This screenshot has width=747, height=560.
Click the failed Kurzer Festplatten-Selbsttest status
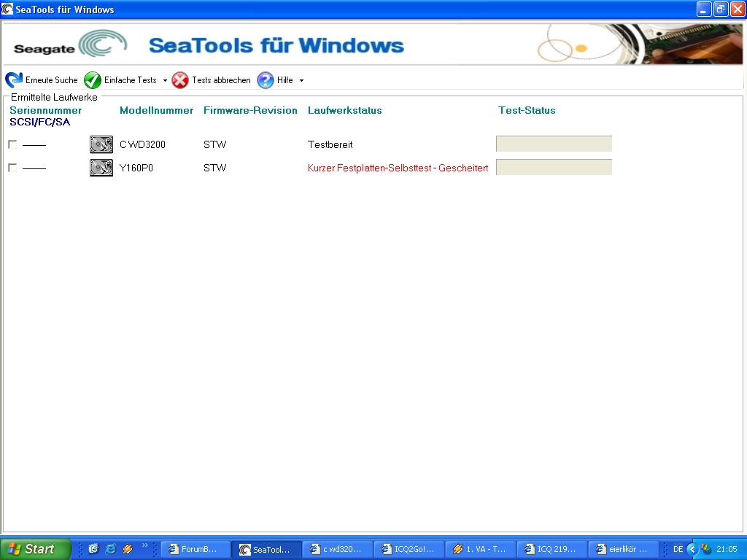398,168
